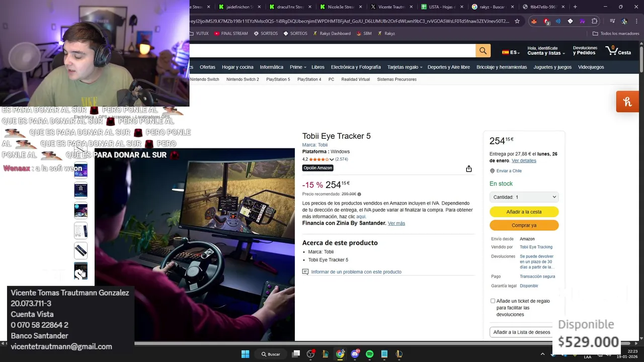
Task: Switch to the Nicole3e stream tab
Action: point(341,7)
